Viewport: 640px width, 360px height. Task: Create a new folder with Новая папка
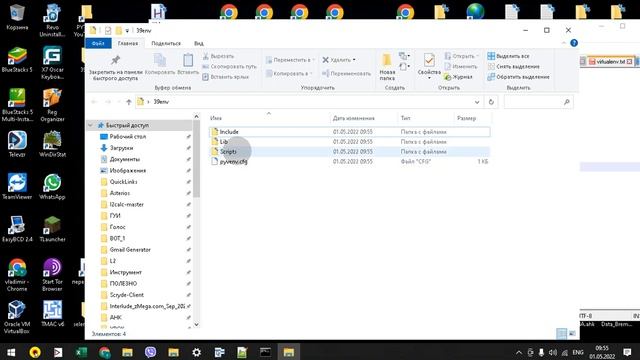coord(387,67)
